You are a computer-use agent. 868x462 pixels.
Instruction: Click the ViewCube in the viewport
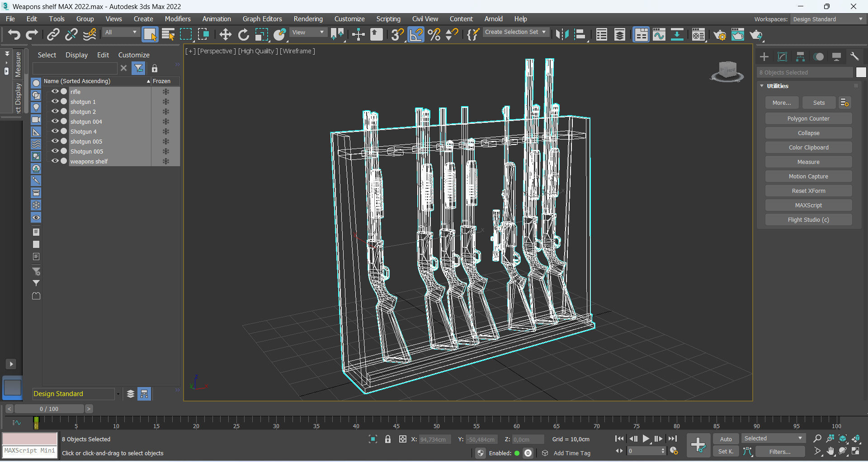click(727, 71)
